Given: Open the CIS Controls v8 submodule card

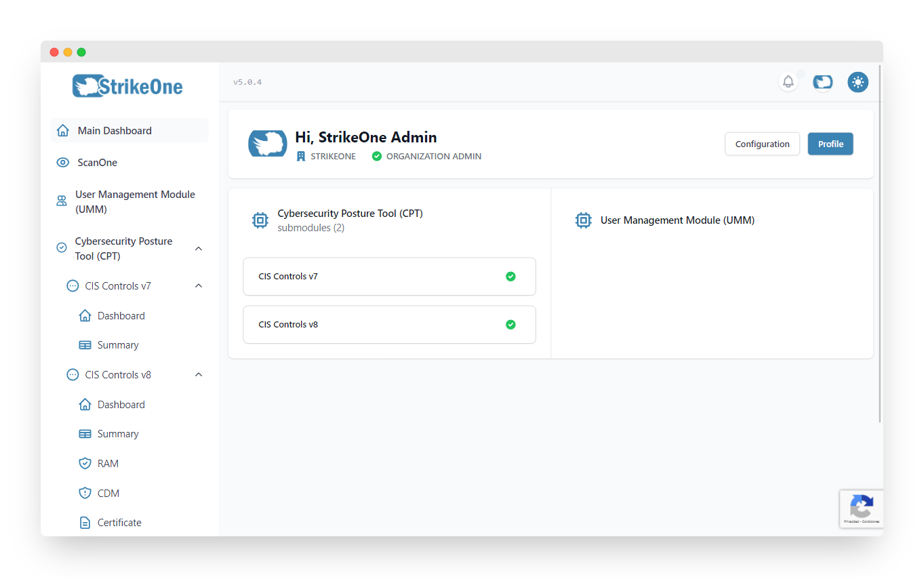Looking at the screenshot, I should click(389, 325).
